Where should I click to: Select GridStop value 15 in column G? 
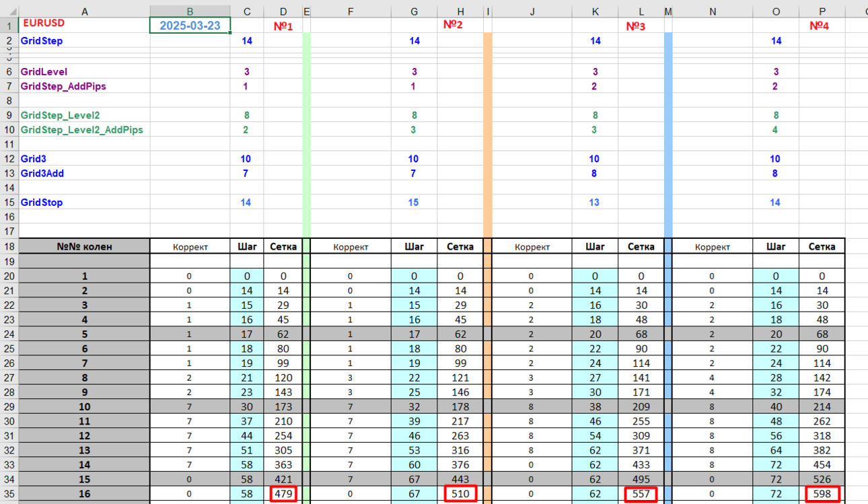pos(414,202)
